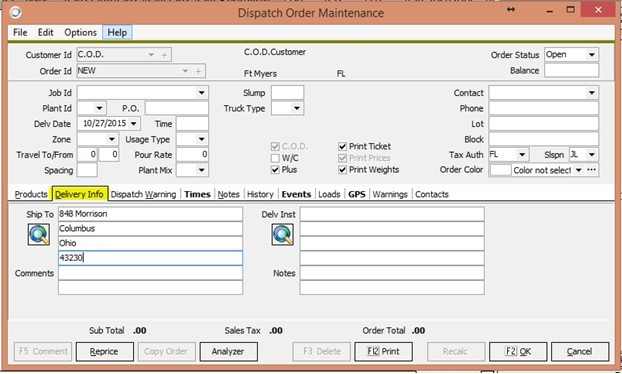
Task: Open the Color not selected dropdown
Action: [x=579, y=170]
